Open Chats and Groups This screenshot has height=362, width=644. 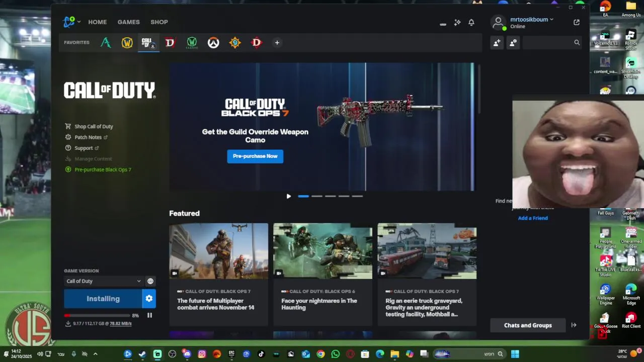click(528, 325)
